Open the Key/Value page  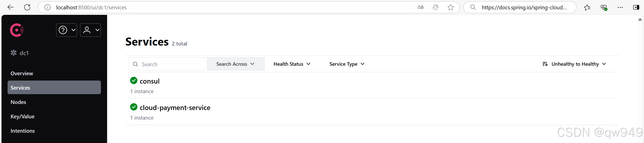[x=22, y=116]
